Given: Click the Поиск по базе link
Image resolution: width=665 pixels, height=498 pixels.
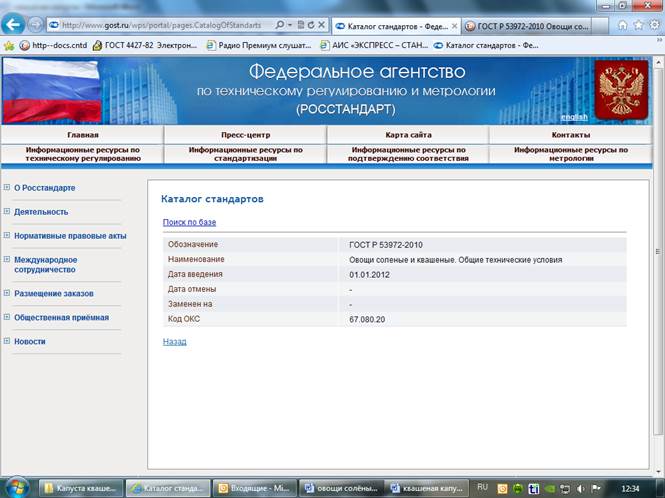Looking at the screenshot, I should (x=189, y=222).
